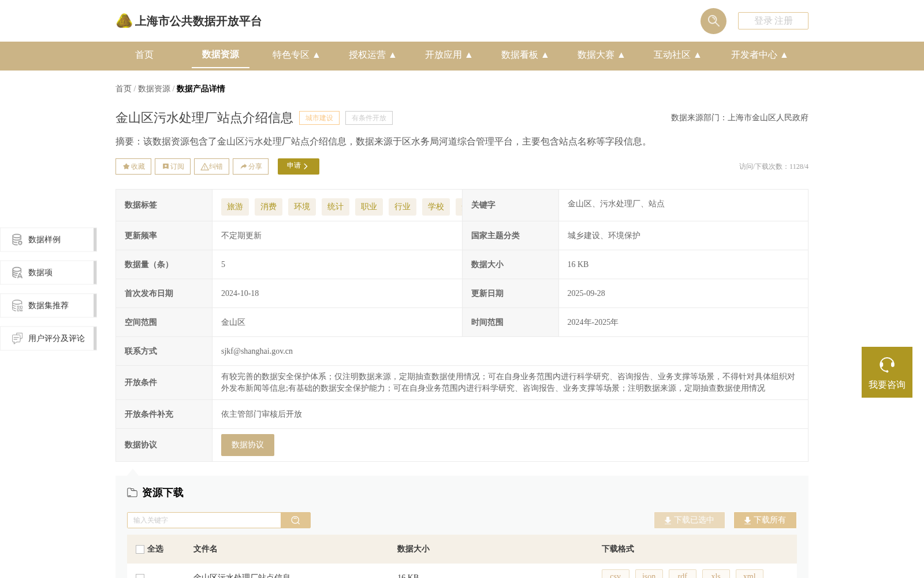The image size is (924, 578).
Task: Select the 旅游 data tag
Action: [235, 207]
